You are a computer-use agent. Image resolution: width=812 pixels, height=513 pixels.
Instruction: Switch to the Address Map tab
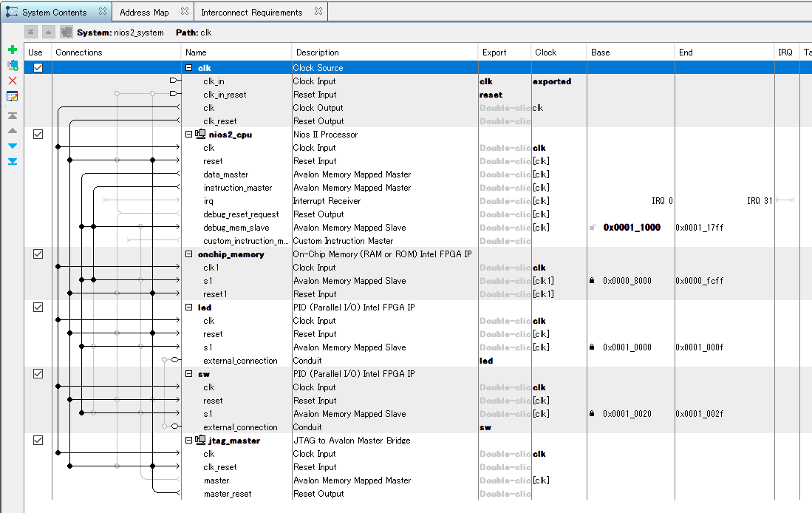click(x=144, y=13)
